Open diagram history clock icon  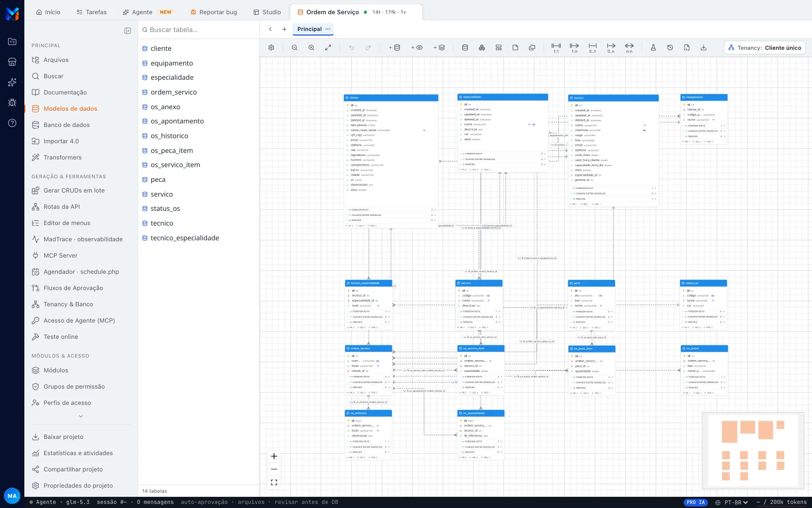(x=670, y=48)
